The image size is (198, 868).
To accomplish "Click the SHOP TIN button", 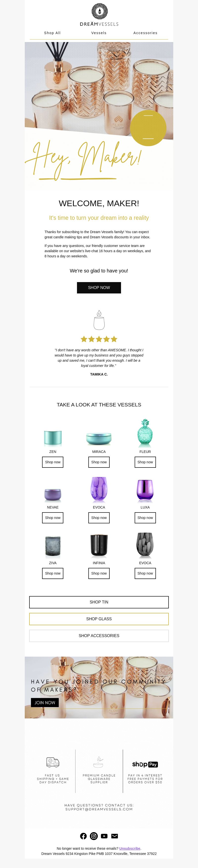I will coord(99,602).
